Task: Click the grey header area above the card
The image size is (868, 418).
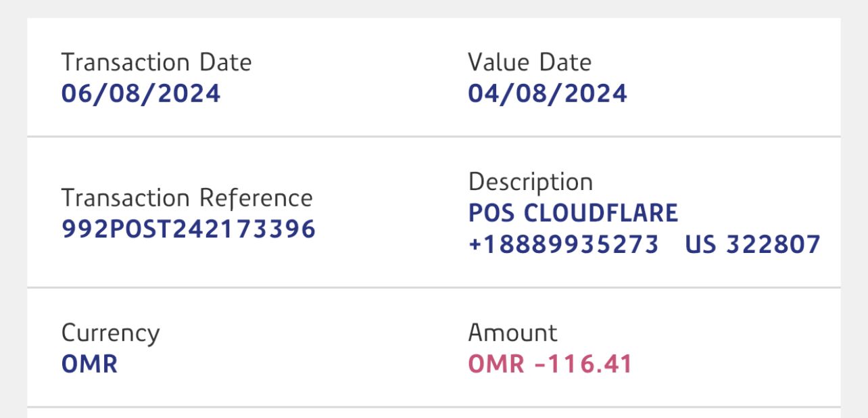Action: click(433, 8)
